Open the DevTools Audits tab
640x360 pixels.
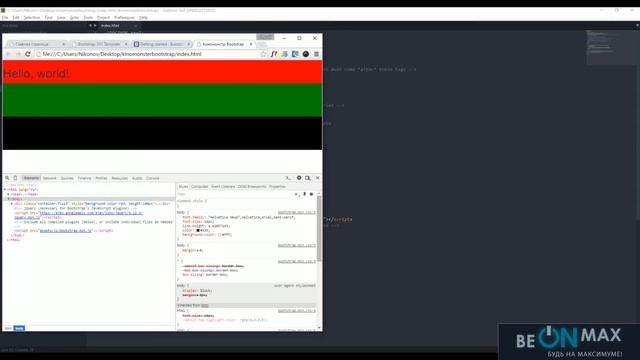(x=137, y=178)
